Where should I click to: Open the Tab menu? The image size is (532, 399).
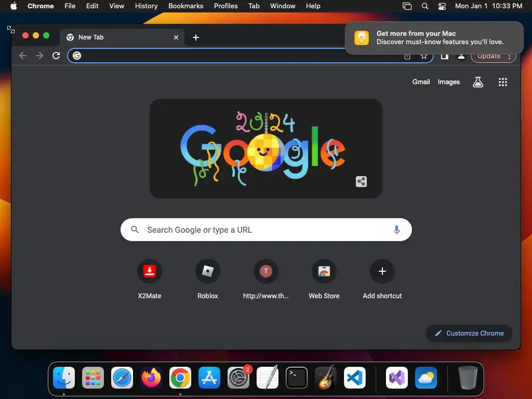(254, 6)
